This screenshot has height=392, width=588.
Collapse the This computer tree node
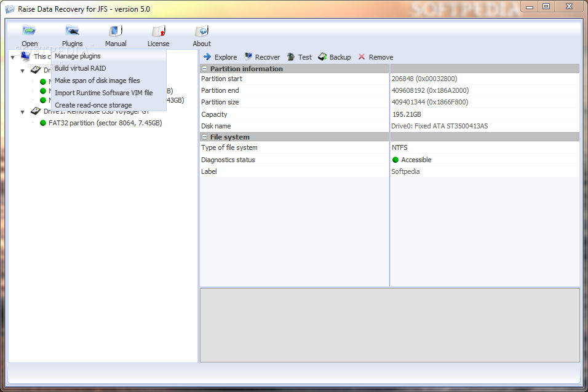click(13, 57)
